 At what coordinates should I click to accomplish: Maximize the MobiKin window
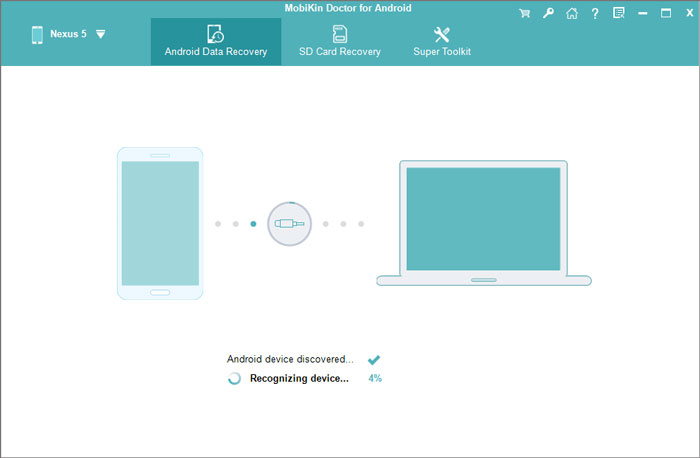pyautogui.click(x=666, y=13)
